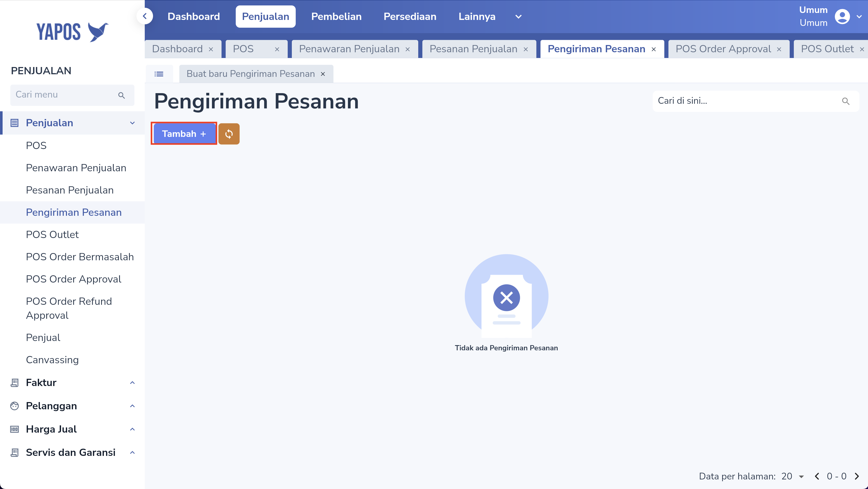Open the user avatar profile icon

tap(842, 17)
